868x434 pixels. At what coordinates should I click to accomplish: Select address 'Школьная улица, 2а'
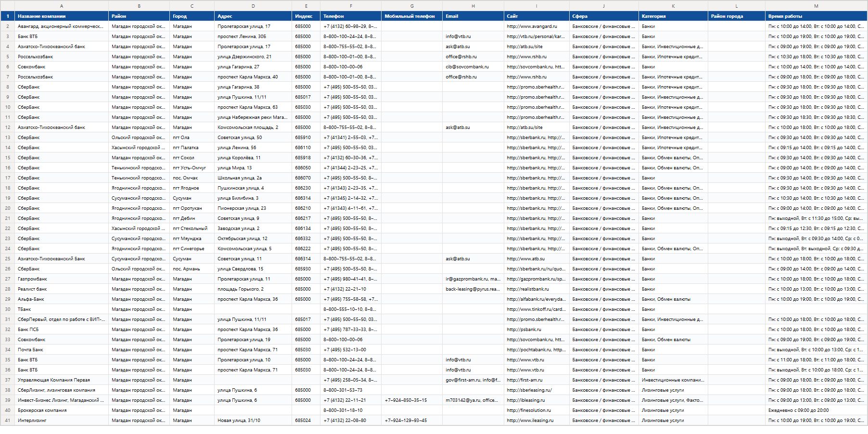tap(253, 178)
